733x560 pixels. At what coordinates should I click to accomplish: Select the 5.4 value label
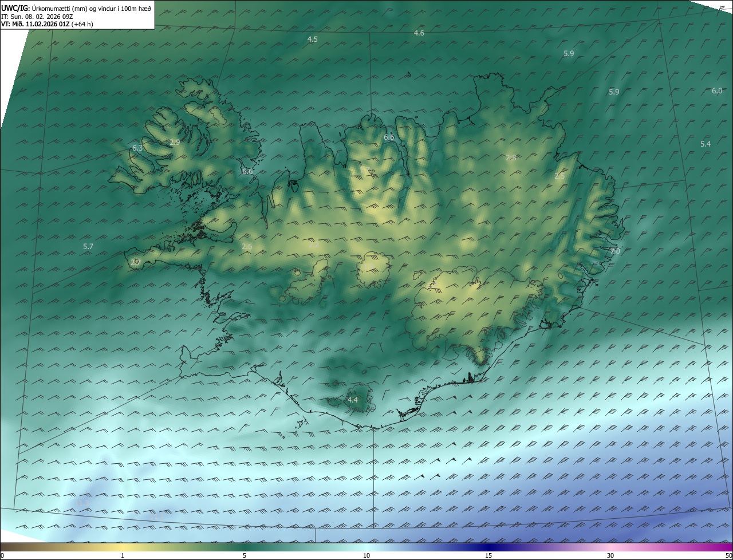click(x=706, y=144)
